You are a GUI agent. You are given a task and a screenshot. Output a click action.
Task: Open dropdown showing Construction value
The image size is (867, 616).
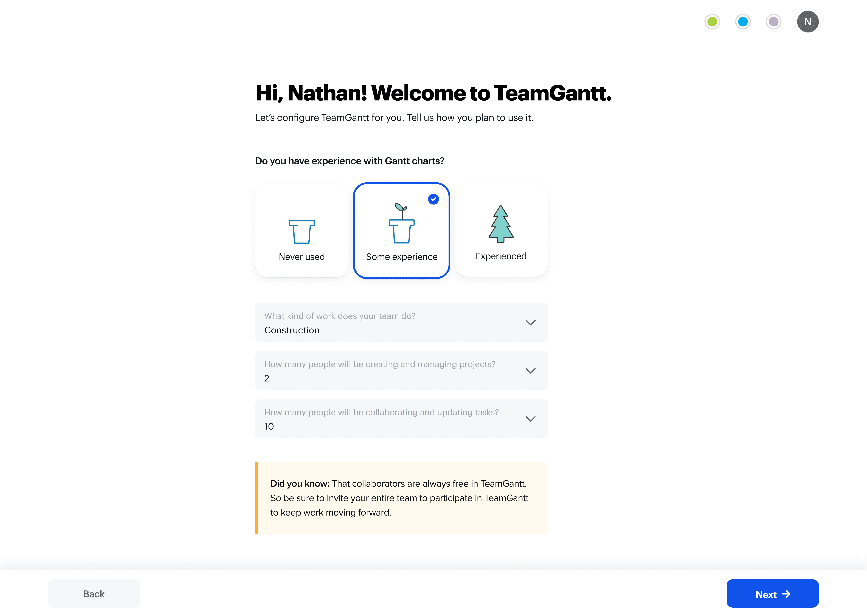point(380,323)
